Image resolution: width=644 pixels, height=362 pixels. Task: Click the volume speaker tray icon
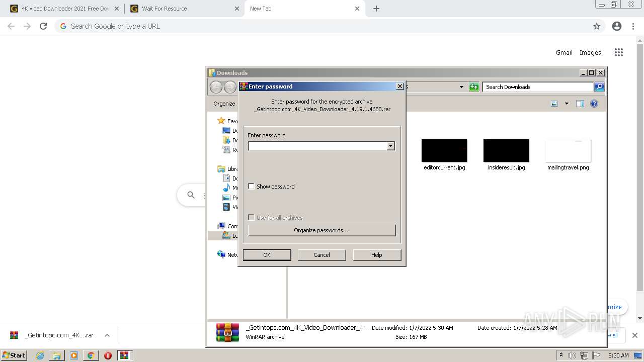point(572,355)
